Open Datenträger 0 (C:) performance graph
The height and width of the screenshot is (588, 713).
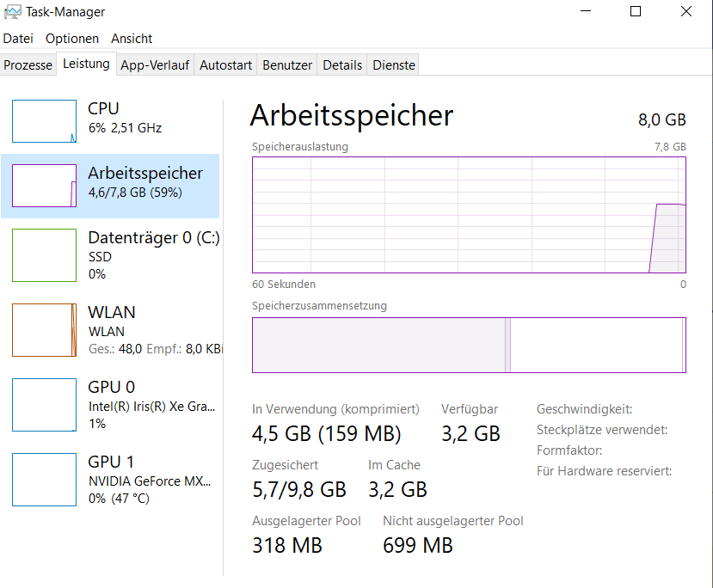[44, 254]
